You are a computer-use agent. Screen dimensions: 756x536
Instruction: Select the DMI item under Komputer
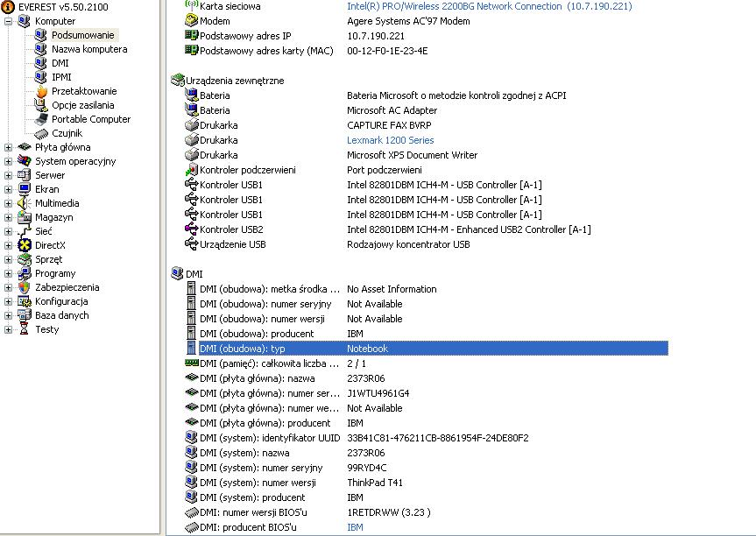pos(60,63)
